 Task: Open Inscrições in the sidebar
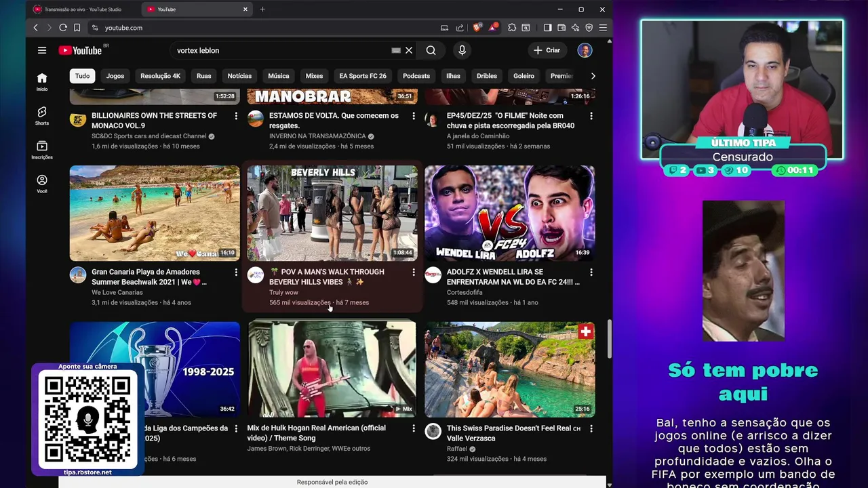click(x=42, y=150)
